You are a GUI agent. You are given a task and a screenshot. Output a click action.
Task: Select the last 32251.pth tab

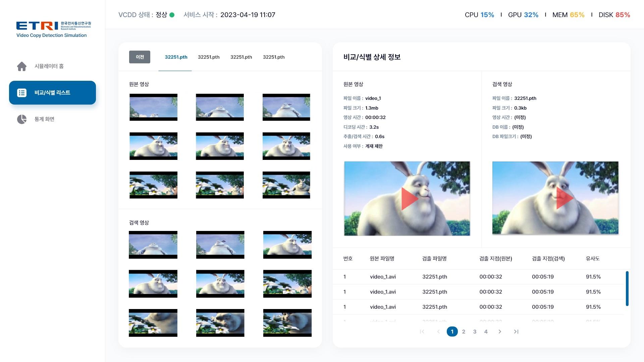[x=274, y=57]
